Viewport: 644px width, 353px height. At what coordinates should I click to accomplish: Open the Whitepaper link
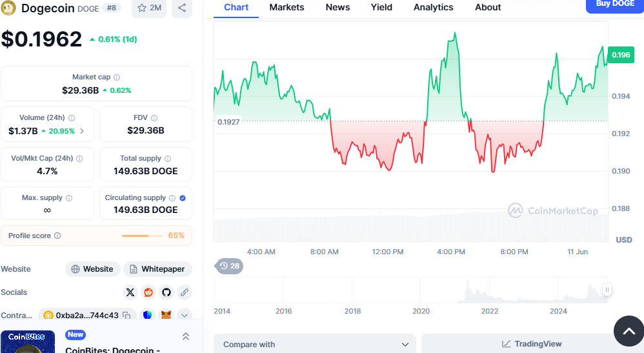pyautogui.click(x=157, y=269)
